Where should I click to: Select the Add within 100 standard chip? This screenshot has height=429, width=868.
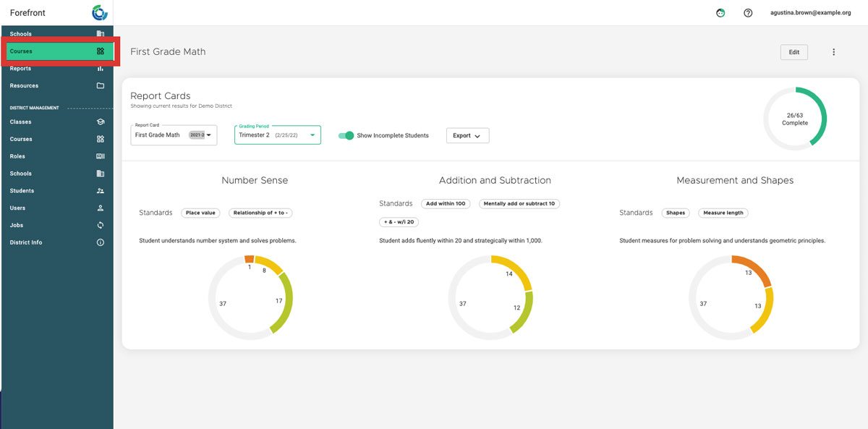(446, 204)
